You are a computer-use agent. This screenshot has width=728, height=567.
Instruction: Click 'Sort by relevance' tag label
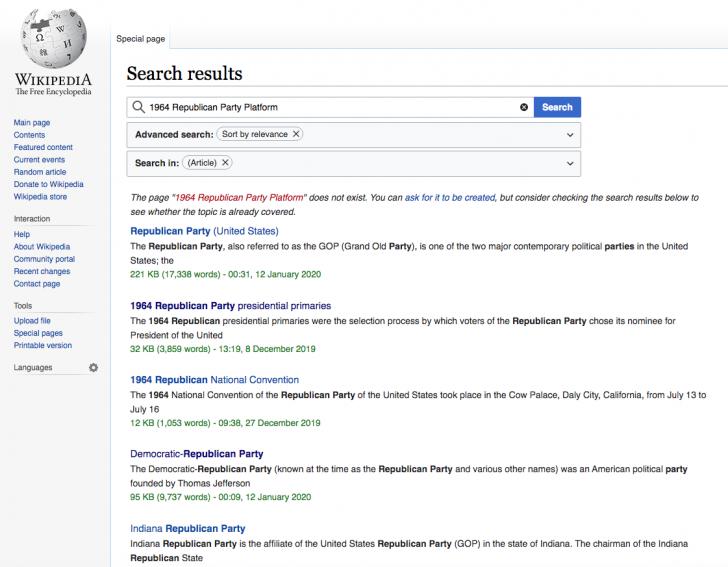(x=255, y=134)
